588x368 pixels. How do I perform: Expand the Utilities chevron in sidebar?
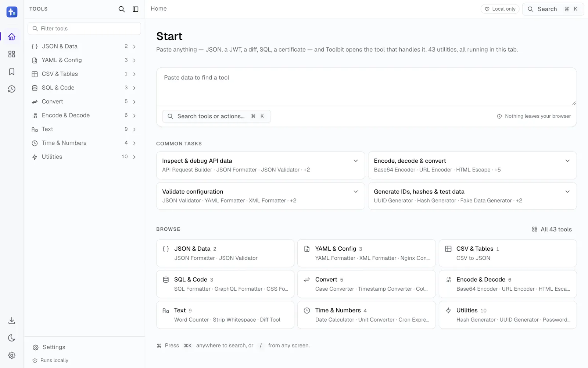135,157
